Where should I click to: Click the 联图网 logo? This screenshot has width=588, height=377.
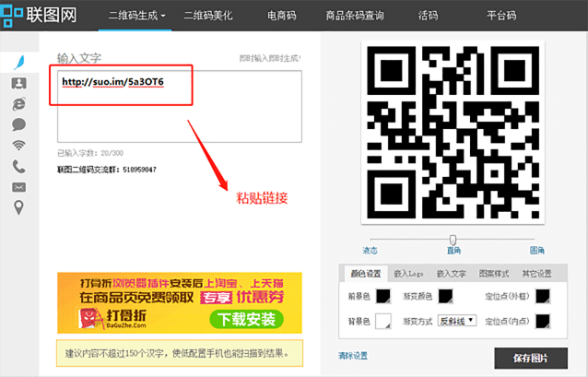point(39,16)
